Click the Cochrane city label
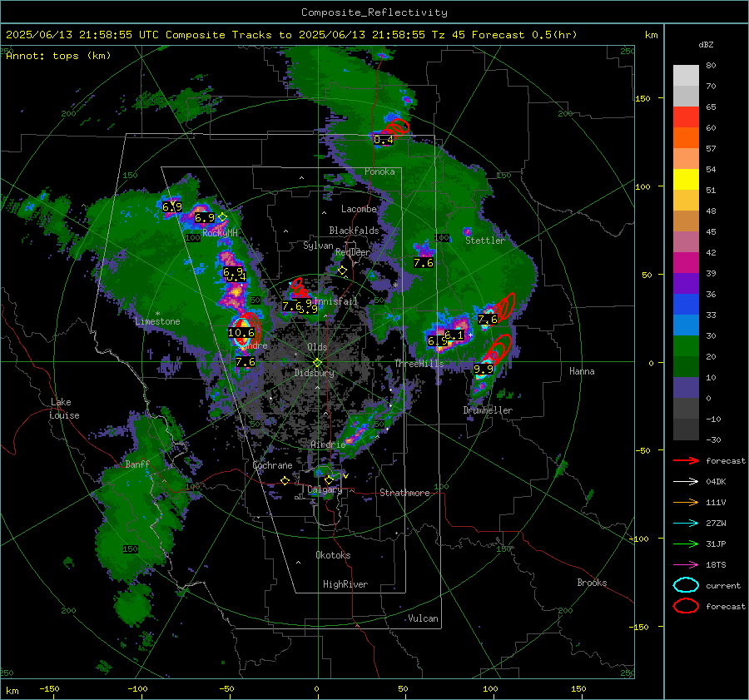 pyautogui.click(x=272, y=465)
